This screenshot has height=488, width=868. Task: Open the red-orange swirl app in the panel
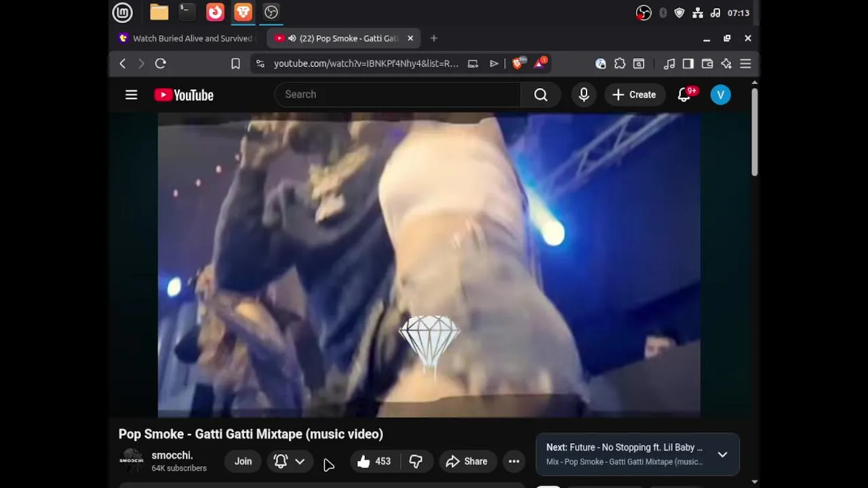215,12
